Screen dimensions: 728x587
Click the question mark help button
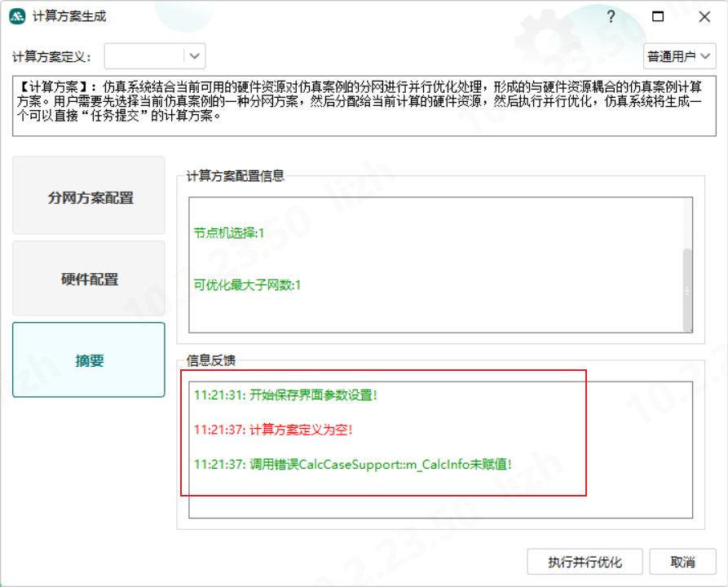611,16
